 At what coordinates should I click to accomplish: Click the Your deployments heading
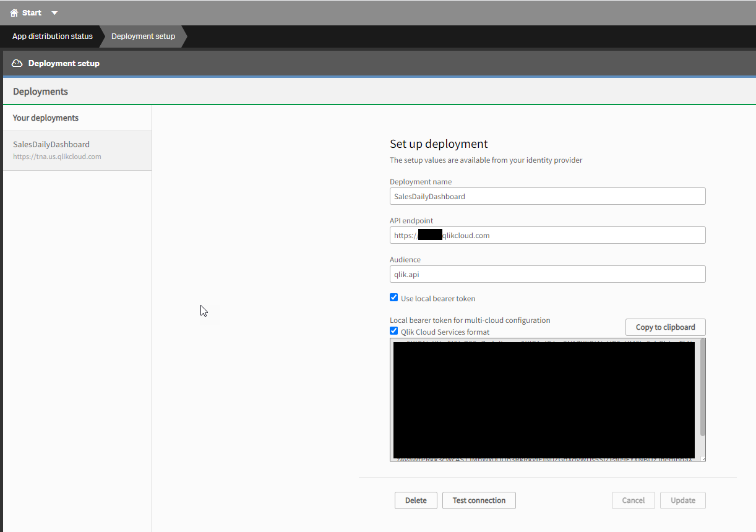(x=45, y=118)
